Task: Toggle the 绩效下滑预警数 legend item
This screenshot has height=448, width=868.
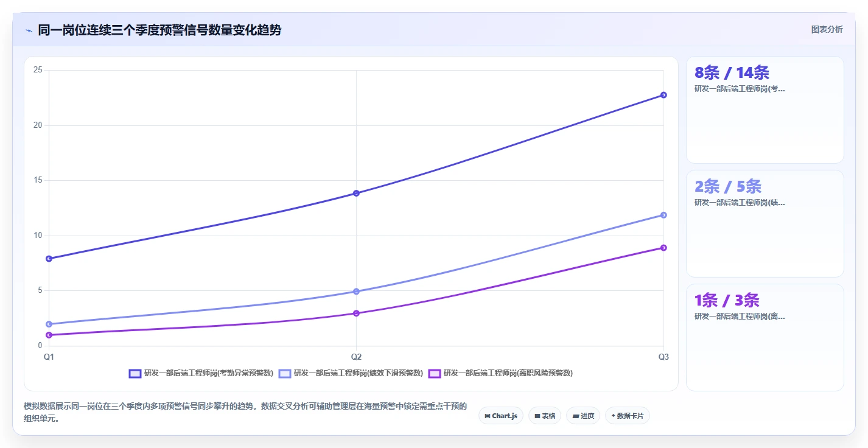Action: click(351, 373)
